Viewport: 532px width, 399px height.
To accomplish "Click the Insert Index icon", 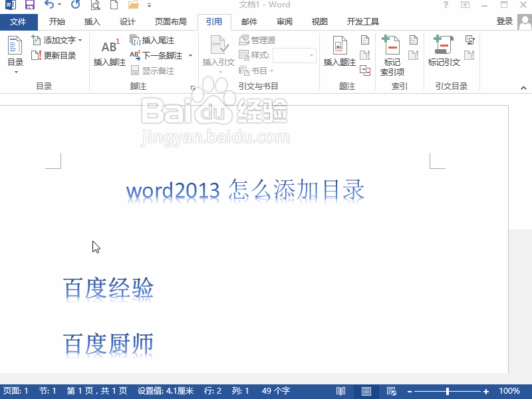I will [x=414, y=40].
